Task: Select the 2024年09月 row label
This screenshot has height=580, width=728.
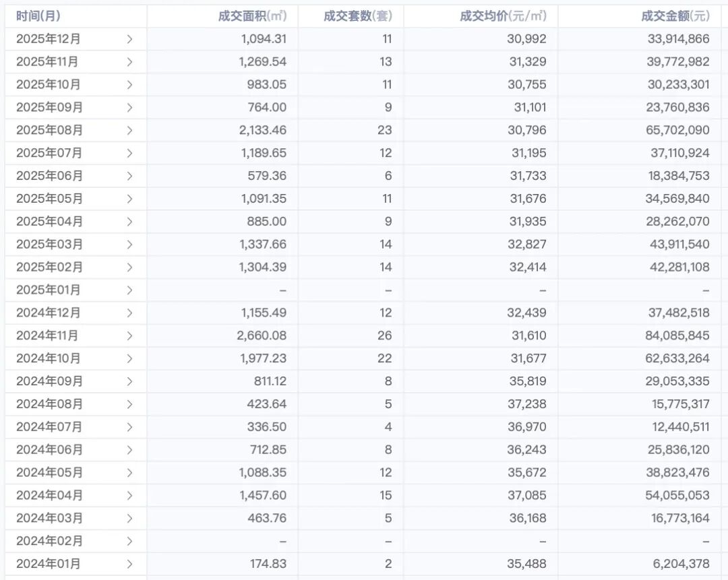Action: coord(49,381)
